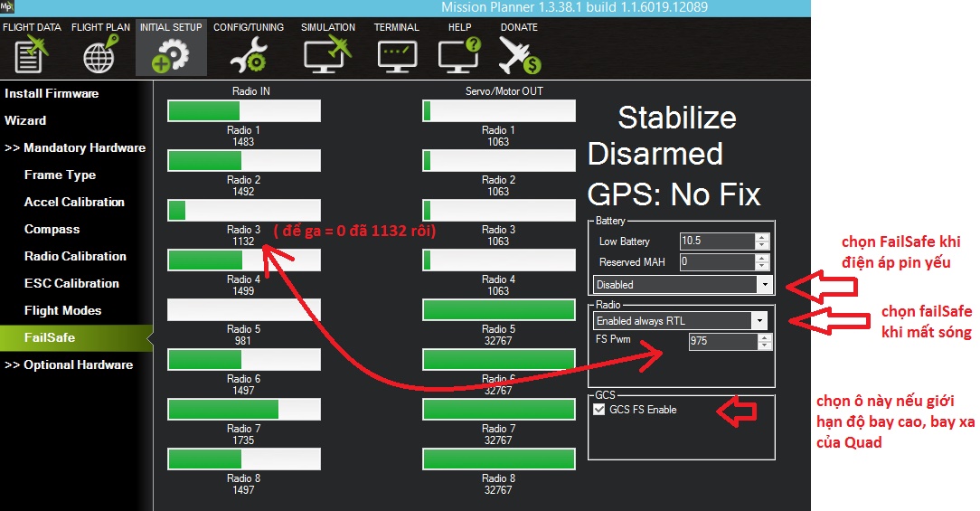Click the Servo/Motor OUT Radio 1 bar

[499, 110]
